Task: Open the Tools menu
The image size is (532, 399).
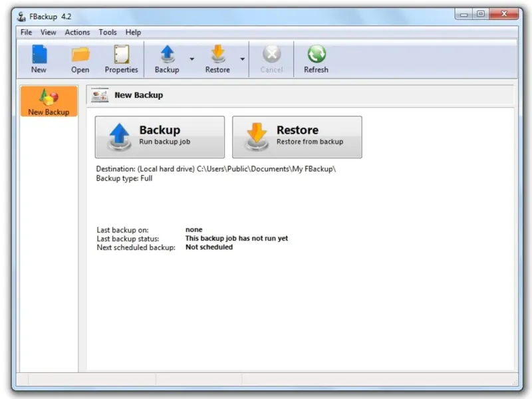Action: 108,32
